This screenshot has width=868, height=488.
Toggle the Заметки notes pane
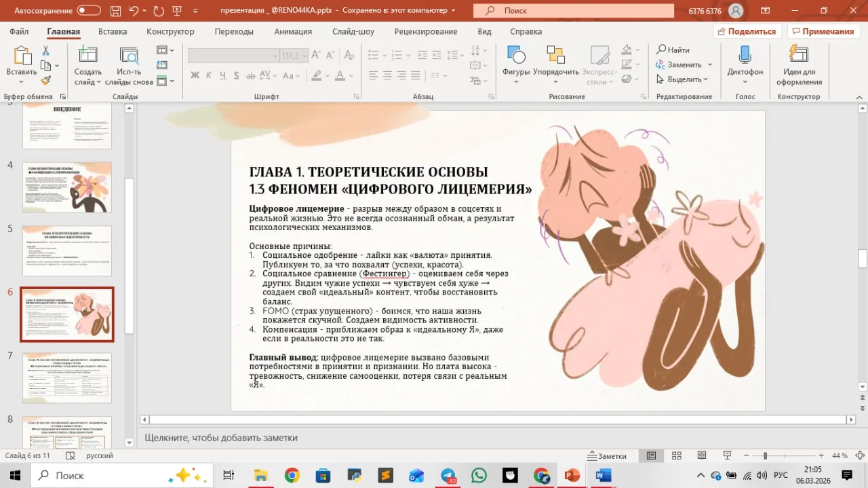608,456
